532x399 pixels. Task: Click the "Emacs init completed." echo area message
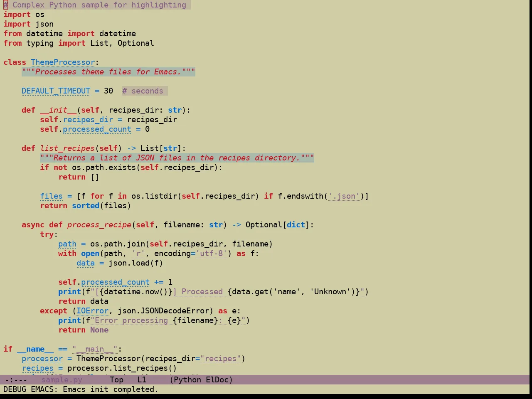[111, 389]
